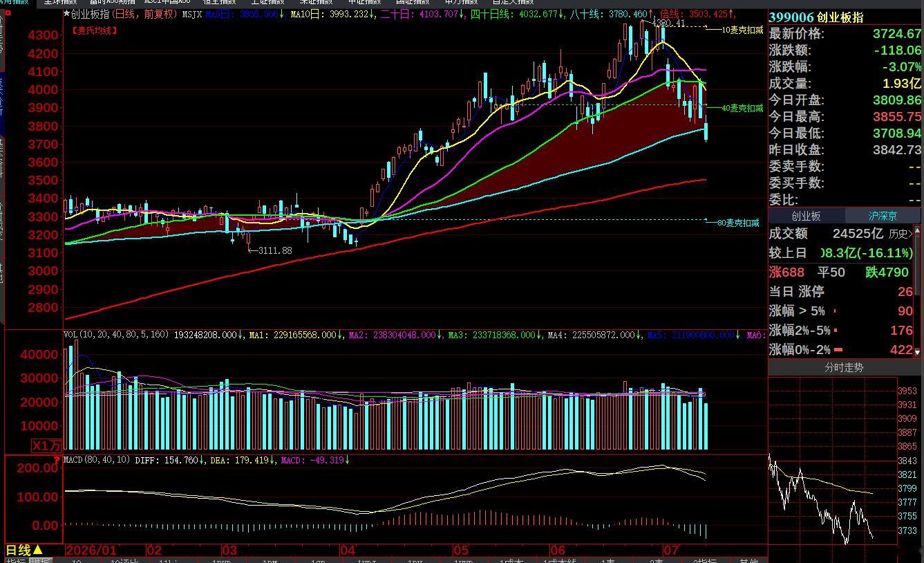Click the 今日最低 value 3708.94

pyautogui.click(x=897, y=133)
